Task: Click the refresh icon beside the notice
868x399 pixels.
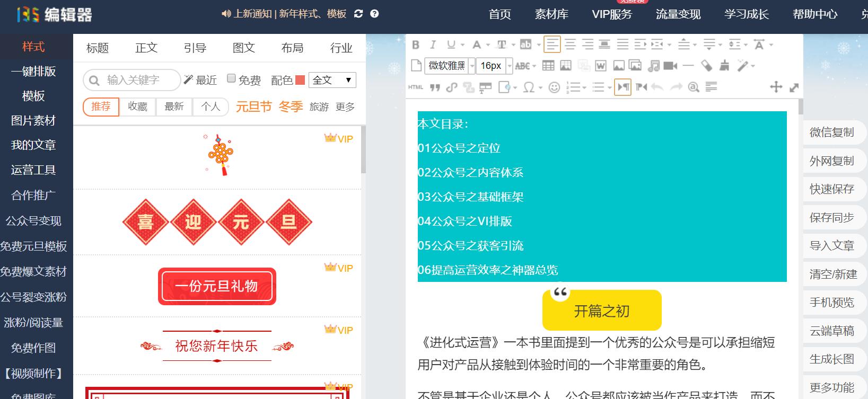Action: 358,14
